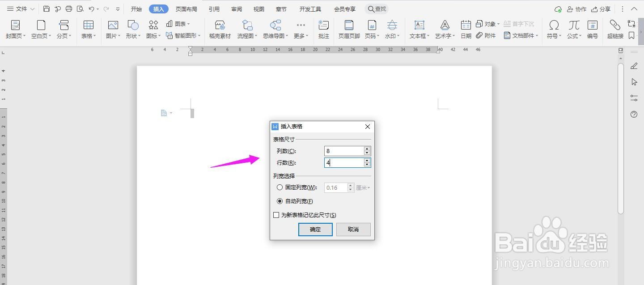Close the 插入表格 dialog

click(x=368, y=127)
